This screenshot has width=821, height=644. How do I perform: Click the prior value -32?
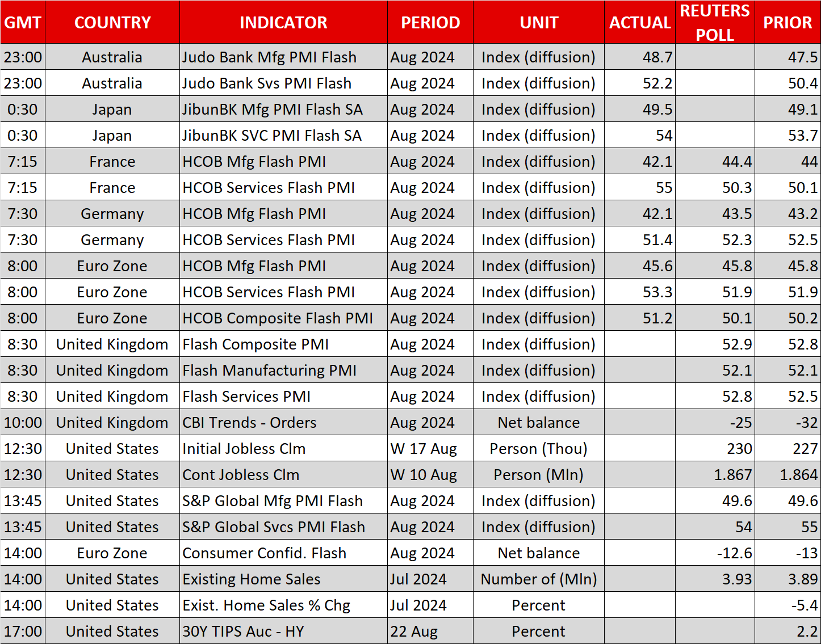[806, 422]
